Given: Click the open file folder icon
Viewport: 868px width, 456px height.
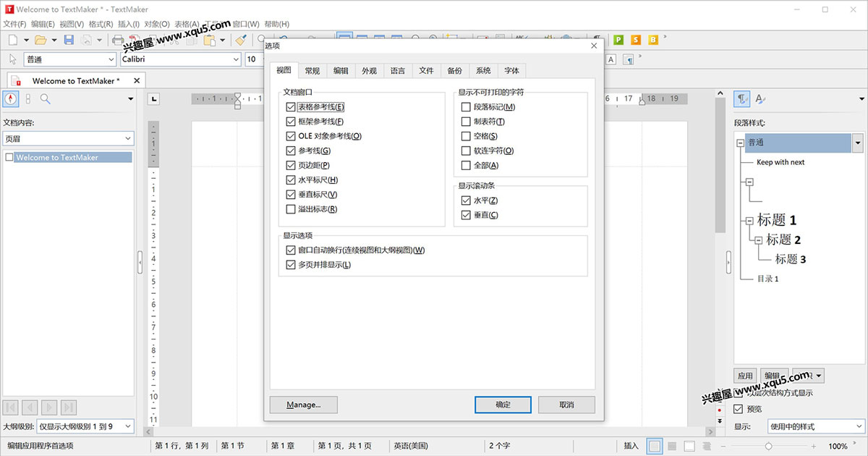Looking at the screenshot, I should click(x=41, y=41).
